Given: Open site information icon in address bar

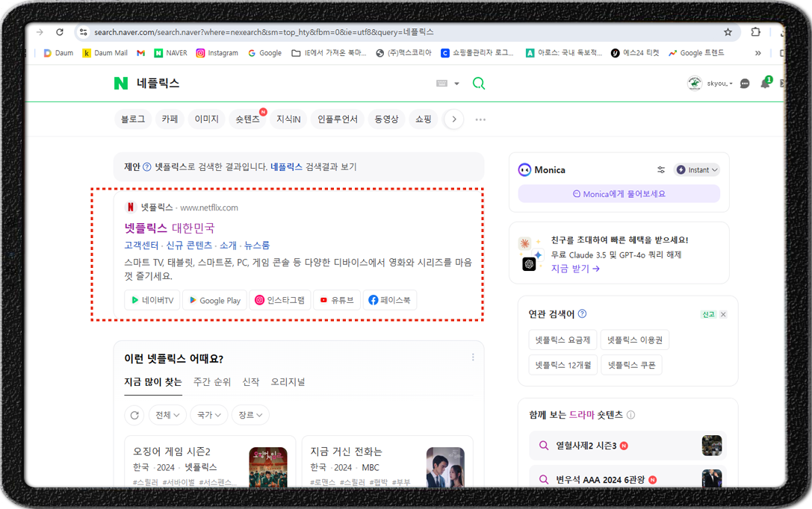Looking at the screenshot, I should coord(83,32).
